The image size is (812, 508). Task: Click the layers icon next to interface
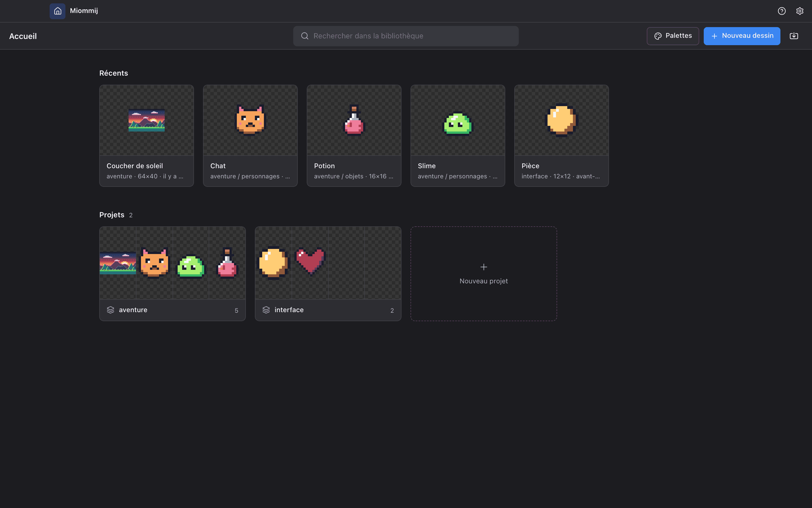(266, 310)
